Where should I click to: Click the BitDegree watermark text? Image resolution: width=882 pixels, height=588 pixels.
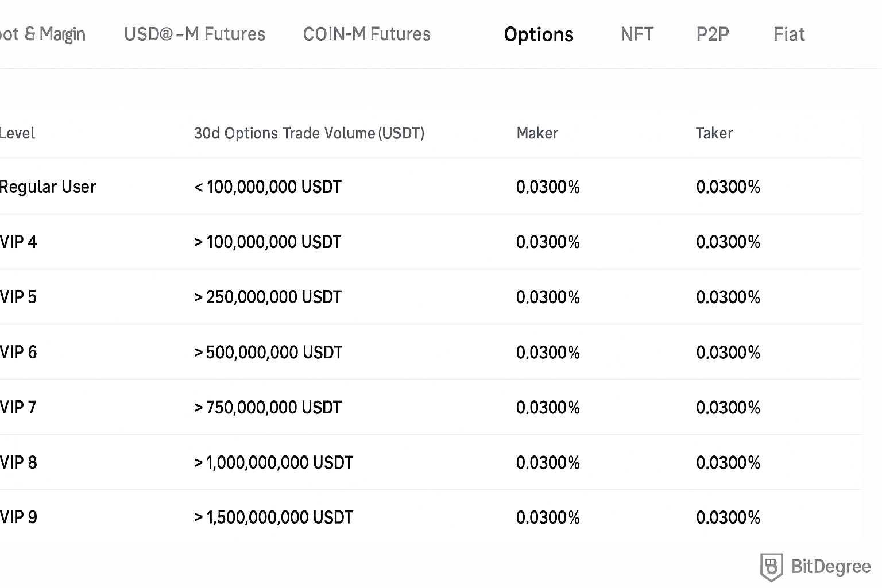coord(830,567)
